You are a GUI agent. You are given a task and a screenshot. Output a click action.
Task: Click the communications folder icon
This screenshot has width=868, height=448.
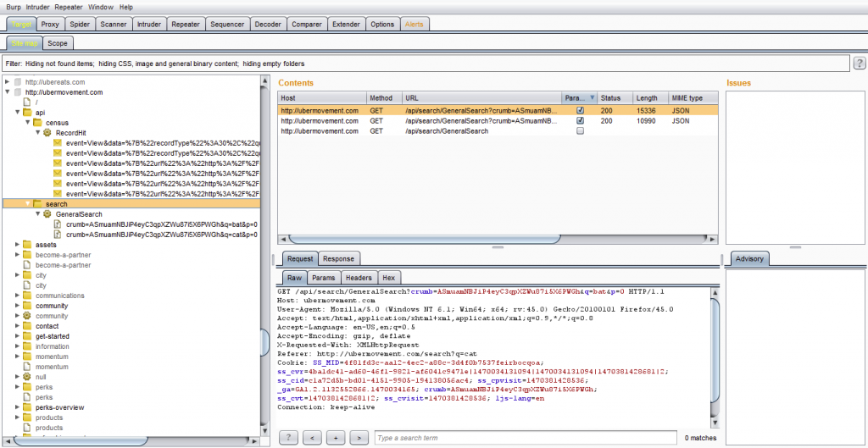point(27,296)
